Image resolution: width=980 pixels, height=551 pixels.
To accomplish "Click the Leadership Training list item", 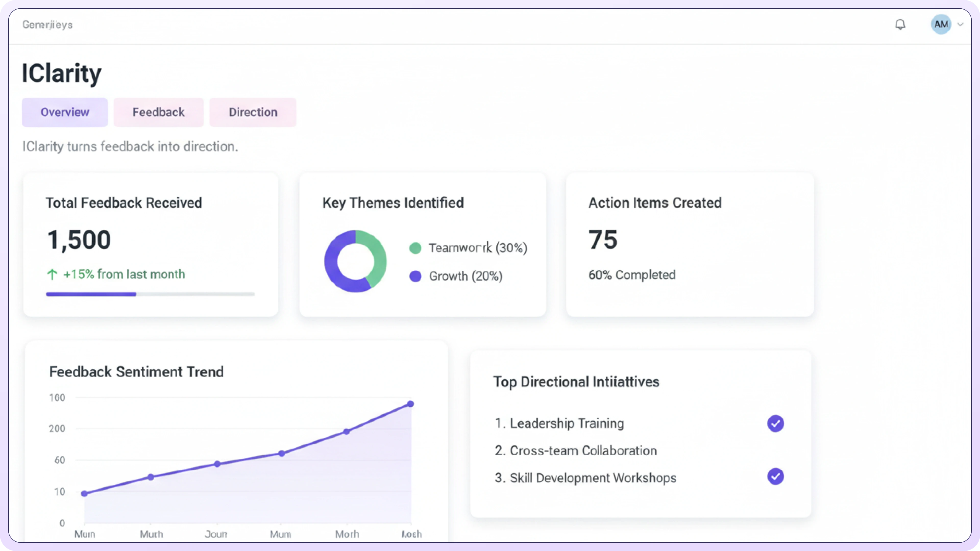I will (559, 423).
